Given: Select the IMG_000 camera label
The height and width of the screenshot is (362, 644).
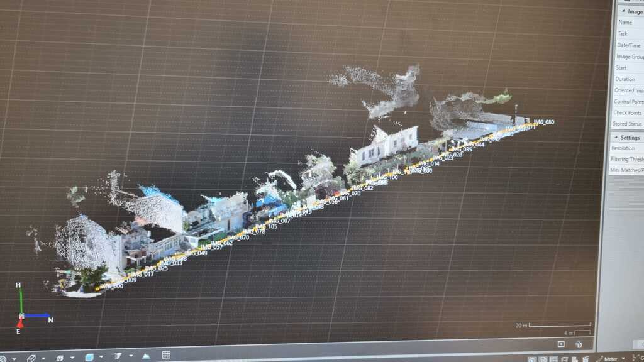Looking at the screenshot, I should click(x=112, y=287).
